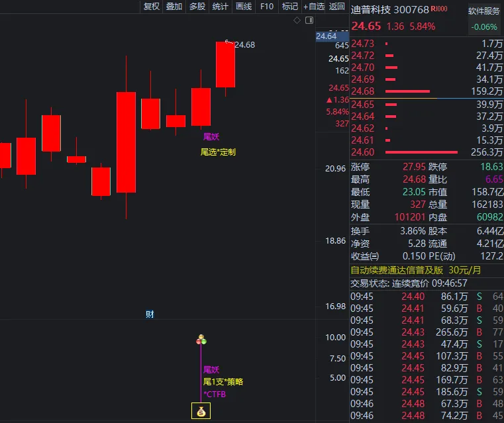
Task: Open the 画线 drawing tools panel
Action: pos(244,7)
